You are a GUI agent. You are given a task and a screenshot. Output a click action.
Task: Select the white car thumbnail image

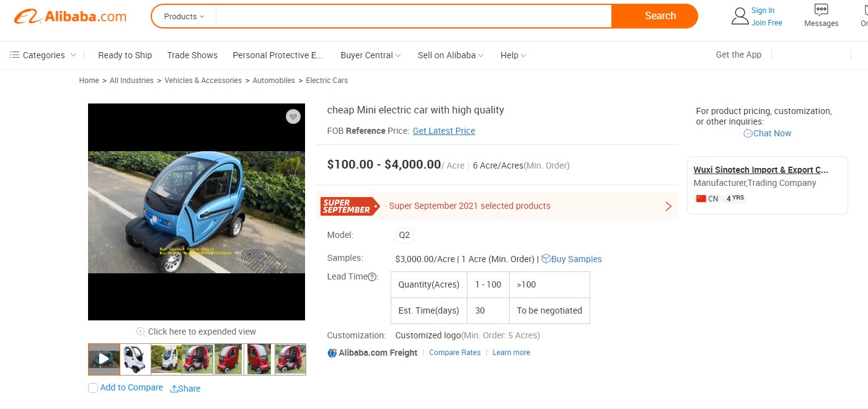point(135,359)
